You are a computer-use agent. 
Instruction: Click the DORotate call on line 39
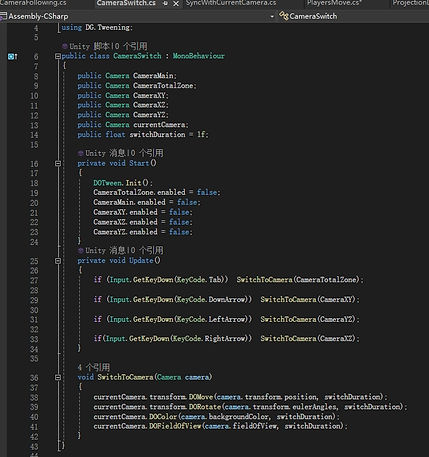(x=205, y=407)
